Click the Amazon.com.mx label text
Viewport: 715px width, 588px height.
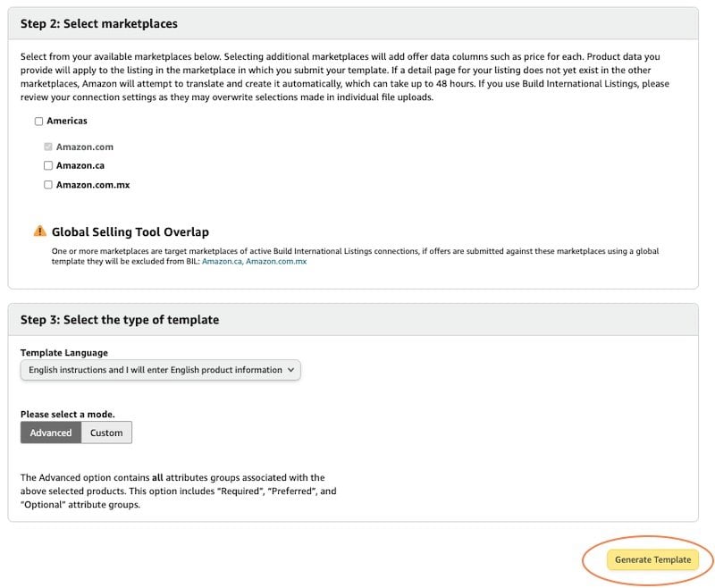(x=93, y=185)
